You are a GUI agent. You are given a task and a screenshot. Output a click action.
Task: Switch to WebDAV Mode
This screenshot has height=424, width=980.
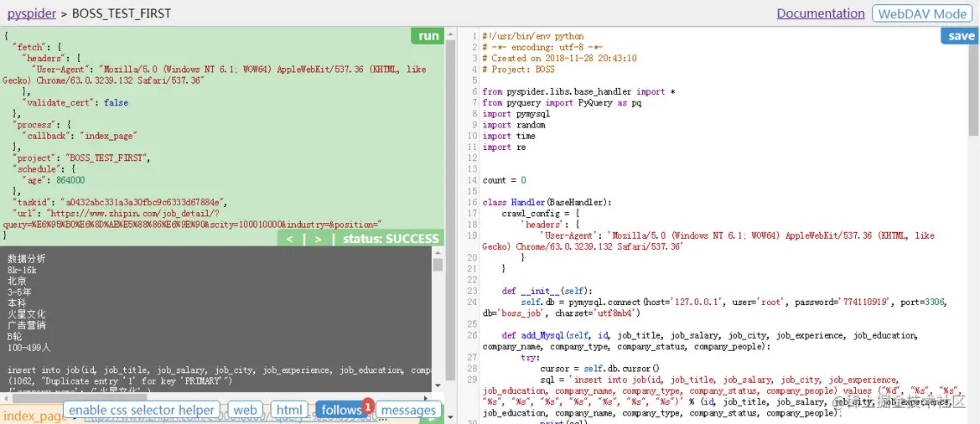click(922, 13)
